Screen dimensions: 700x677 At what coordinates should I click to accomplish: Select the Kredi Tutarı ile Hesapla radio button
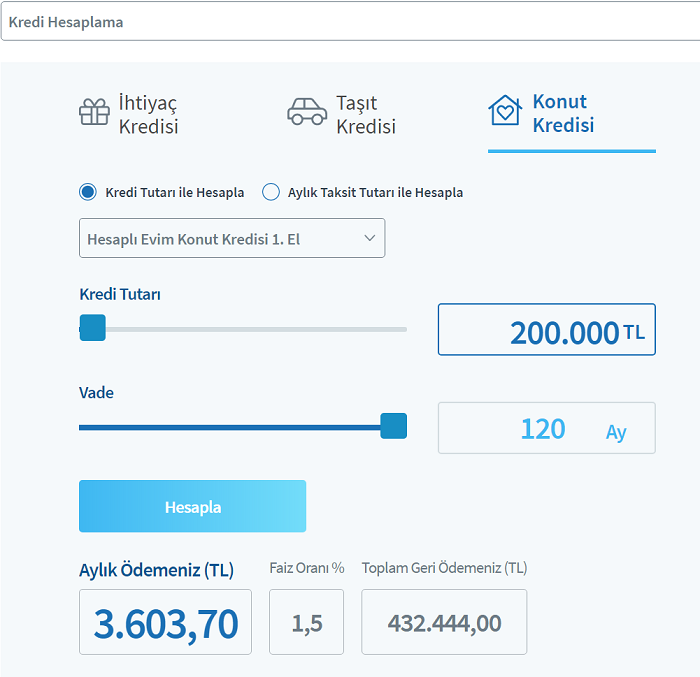(88, 192)
